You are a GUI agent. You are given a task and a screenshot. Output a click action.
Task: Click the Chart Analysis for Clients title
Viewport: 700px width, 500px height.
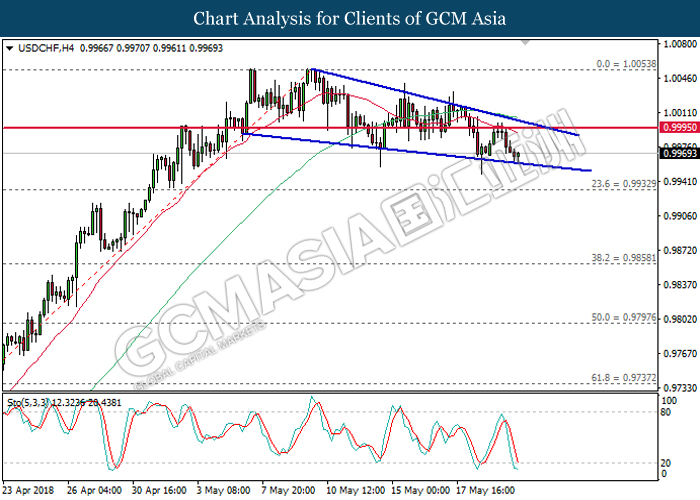tap(350, 18)
